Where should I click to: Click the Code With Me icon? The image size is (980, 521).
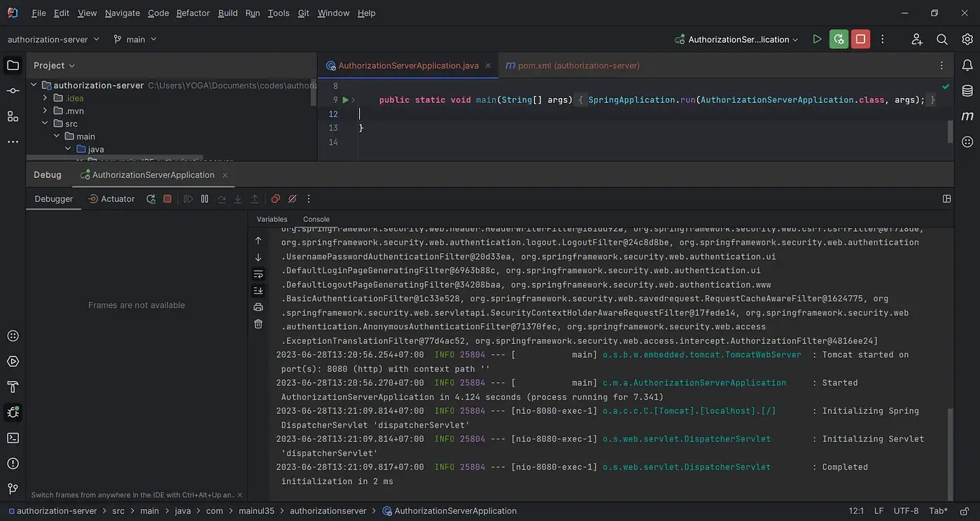tap(917, 39)
